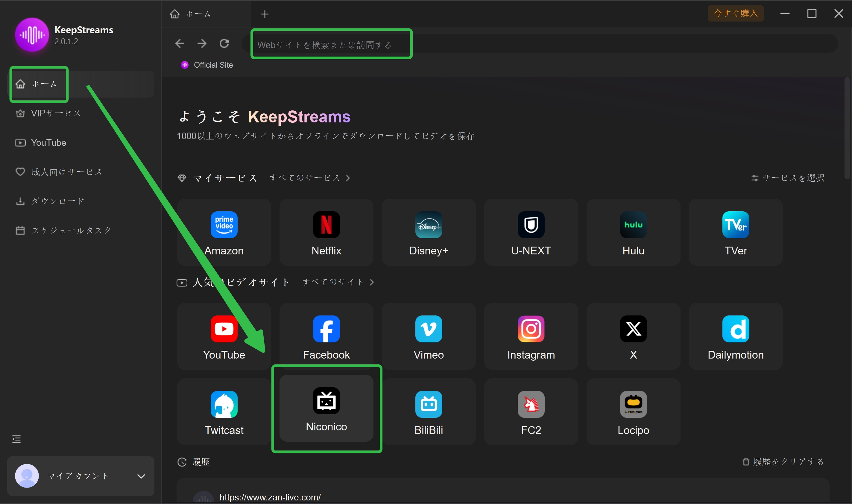Open the Locipo site tile
This screenshot has height=504, width=852.
coord(633,412)
